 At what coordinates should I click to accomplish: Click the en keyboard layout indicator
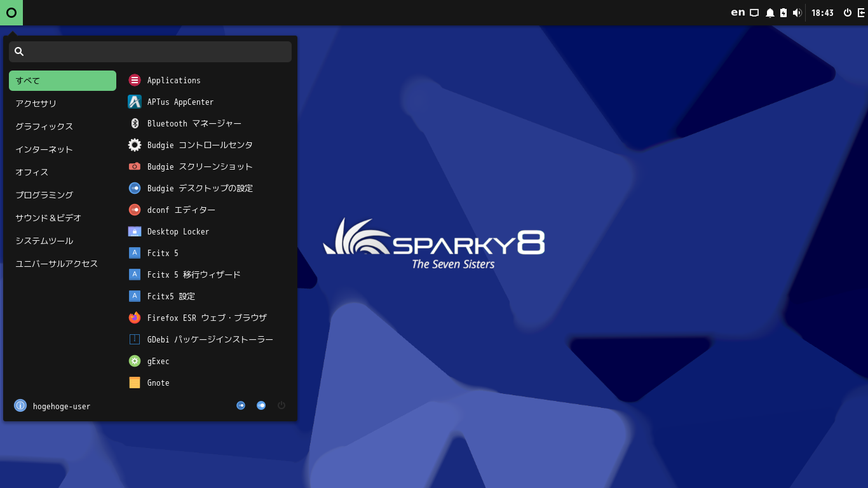738,13
